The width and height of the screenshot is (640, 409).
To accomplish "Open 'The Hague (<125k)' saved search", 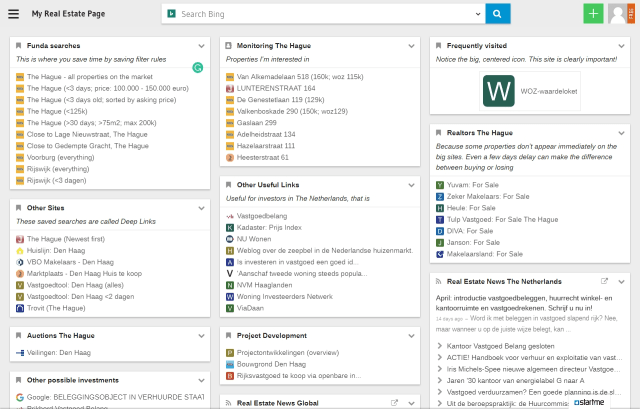I will tap(57, 111).
